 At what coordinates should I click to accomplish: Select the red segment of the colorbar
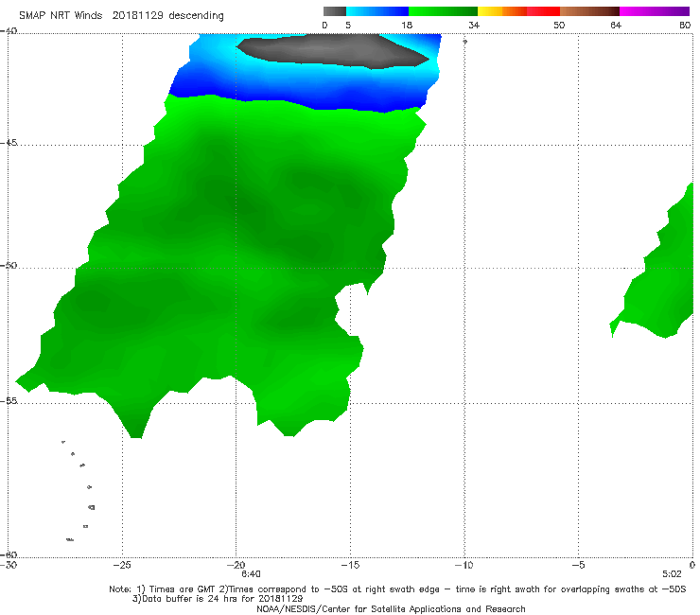click(x=544, y=11)
